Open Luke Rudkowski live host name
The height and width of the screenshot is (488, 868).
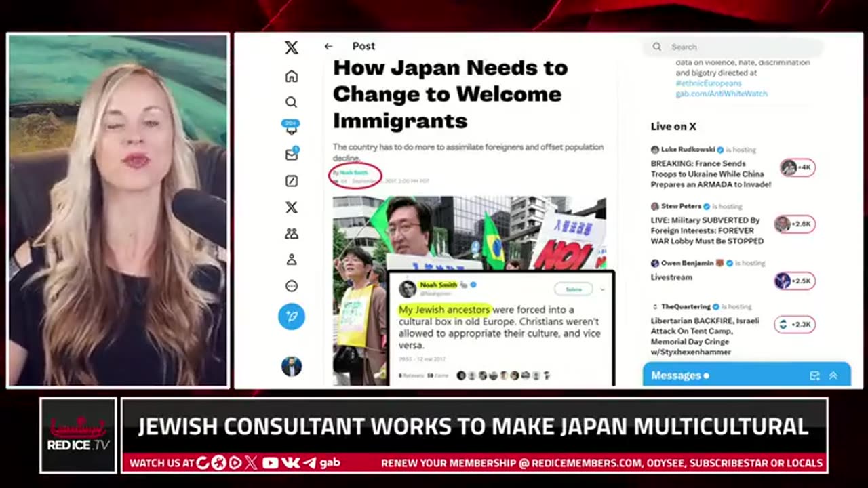pos(688,150)
